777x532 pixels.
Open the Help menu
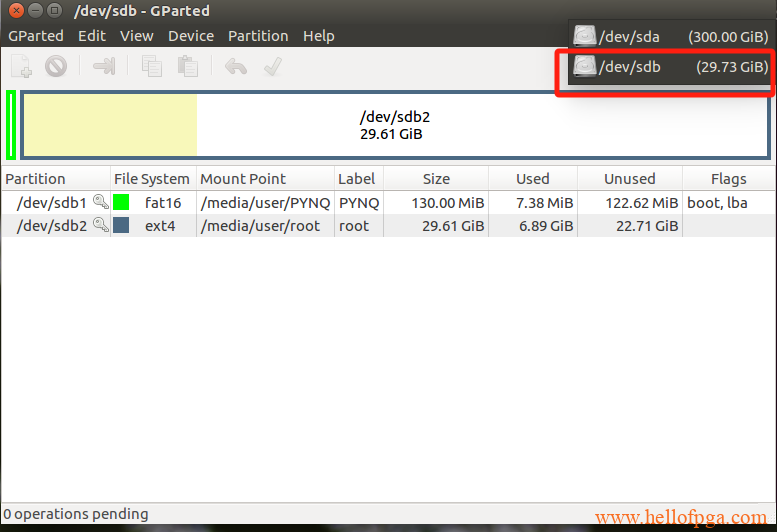click(x=319, y=36)
